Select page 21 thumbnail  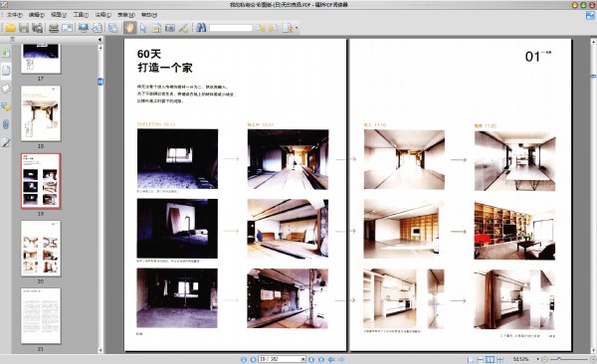[x=41, y=316]
